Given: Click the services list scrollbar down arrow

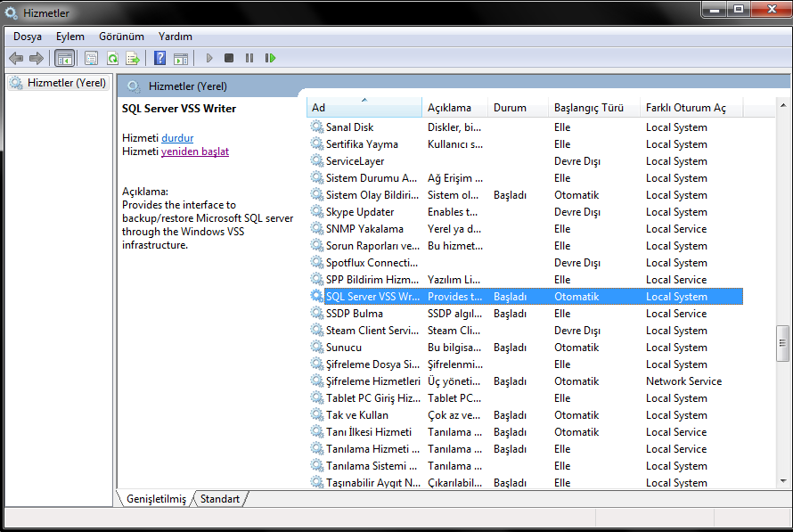Looking at the screenshot, I should tap(783, 481).
